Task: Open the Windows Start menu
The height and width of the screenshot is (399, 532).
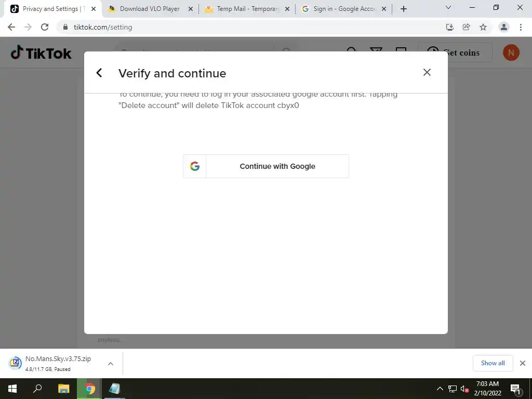Action: 12,389
